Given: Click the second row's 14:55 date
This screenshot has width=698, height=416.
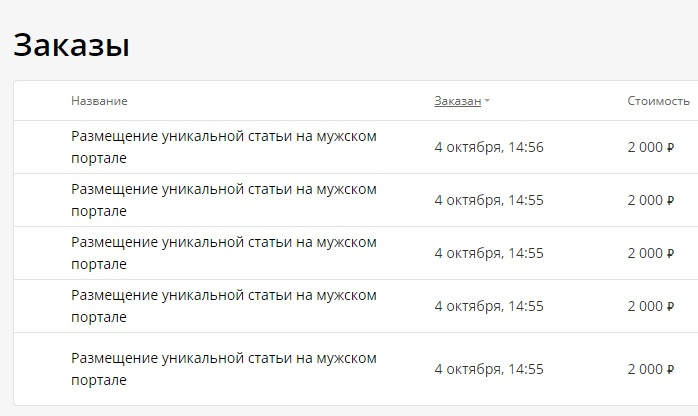Looking at the screenshot, I should (x=489, y=200).
